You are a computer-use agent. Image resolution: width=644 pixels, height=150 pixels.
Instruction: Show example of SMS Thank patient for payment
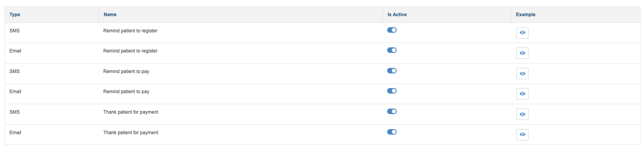click(522, 114)
